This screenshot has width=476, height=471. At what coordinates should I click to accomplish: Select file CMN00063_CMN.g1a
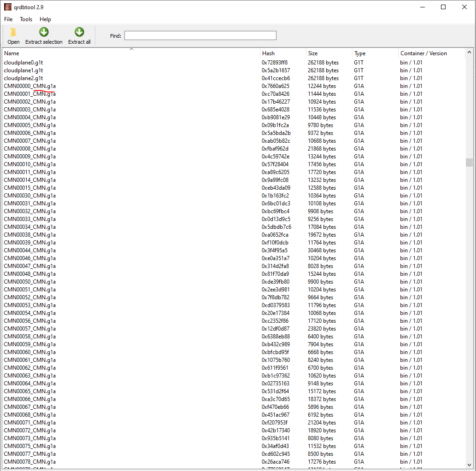pyautogui.click(x=30, y=376)
